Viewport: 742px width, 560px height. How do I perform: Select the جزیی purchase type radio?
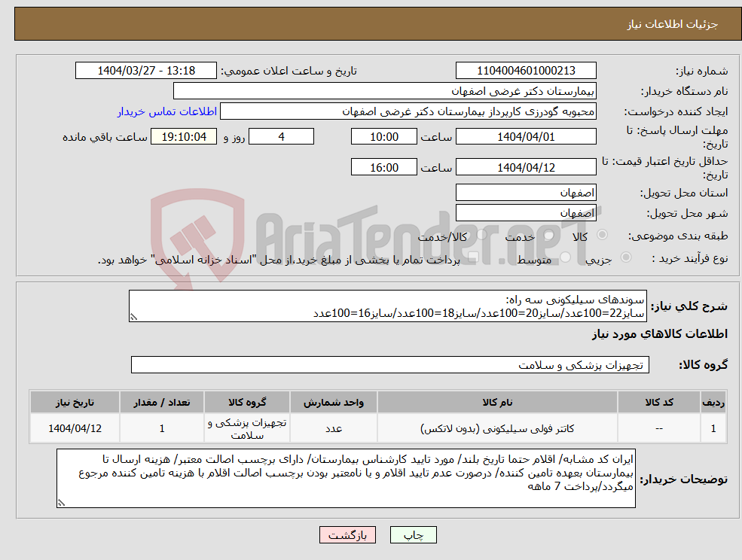pos(625,257)
